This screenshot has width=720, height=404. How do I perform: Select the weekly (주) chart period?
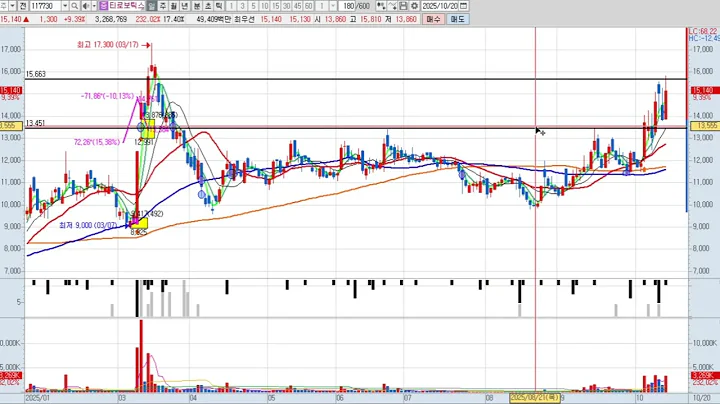coord(163,6)
